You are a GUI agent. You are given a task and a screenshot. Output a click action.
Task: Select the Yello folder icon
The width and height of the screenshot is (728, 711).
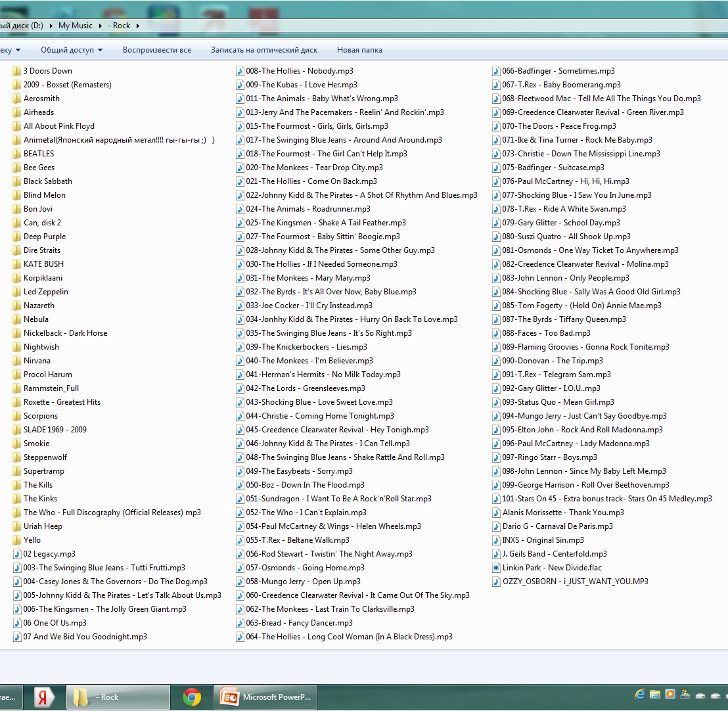coord(16,540)
